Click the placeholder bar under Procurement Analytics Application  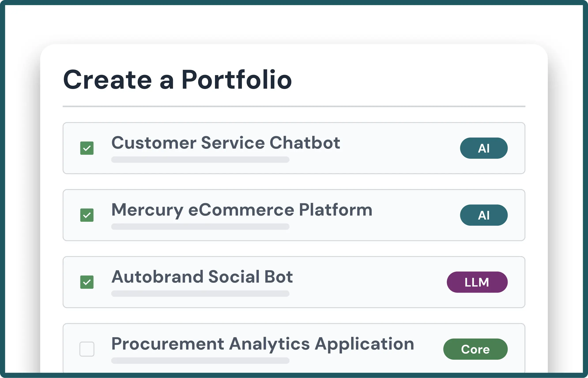(x=200, y=360)
